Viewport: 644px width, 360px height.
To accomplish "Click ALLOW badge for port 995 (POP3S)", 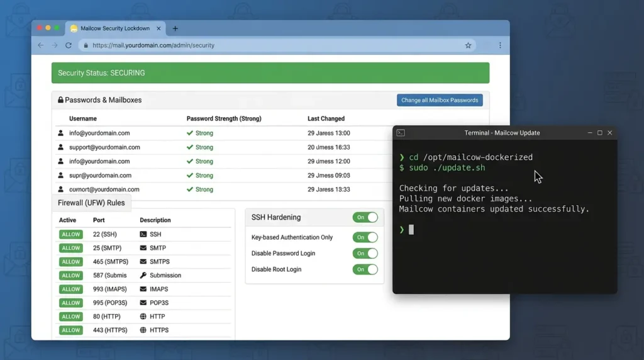I will coord(70,303).
